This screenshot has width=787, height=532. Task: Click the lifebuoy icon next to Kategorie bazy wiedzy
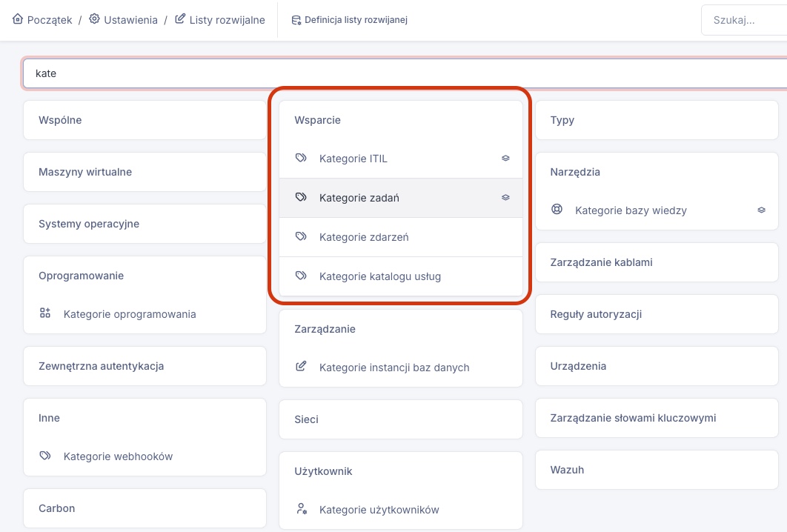(557, 210)
